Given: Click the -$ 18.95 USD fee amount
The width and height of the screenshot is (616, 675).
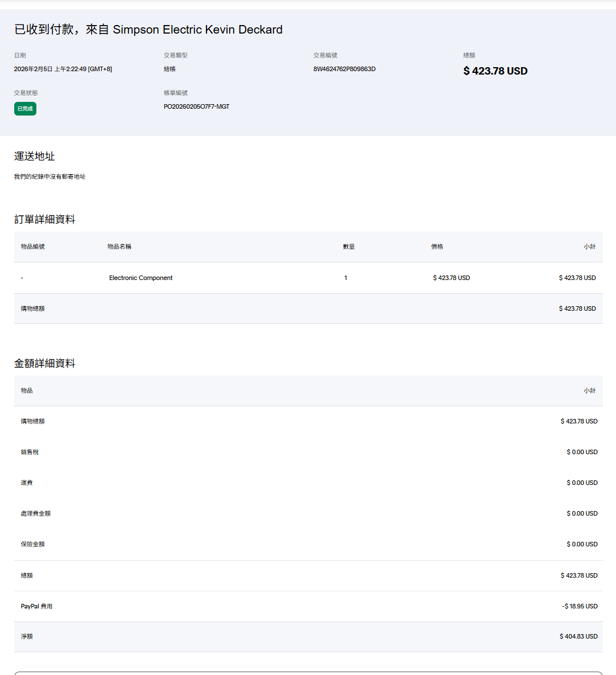Looking at the screenshot, I should [580, 606].
